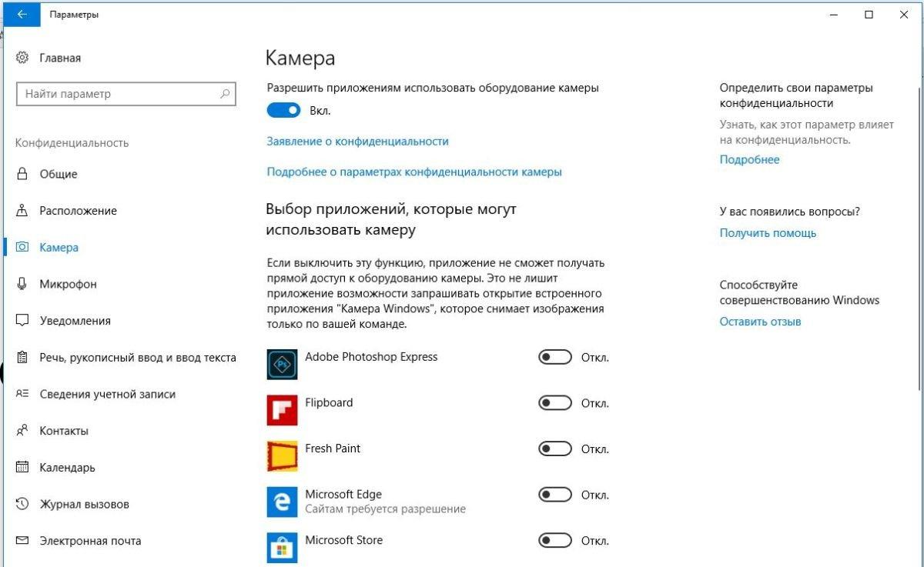This screenshot has height=567, width=924.
Task: Enable camera for Adobe Photoshop Express
Action: coord(554,357)
